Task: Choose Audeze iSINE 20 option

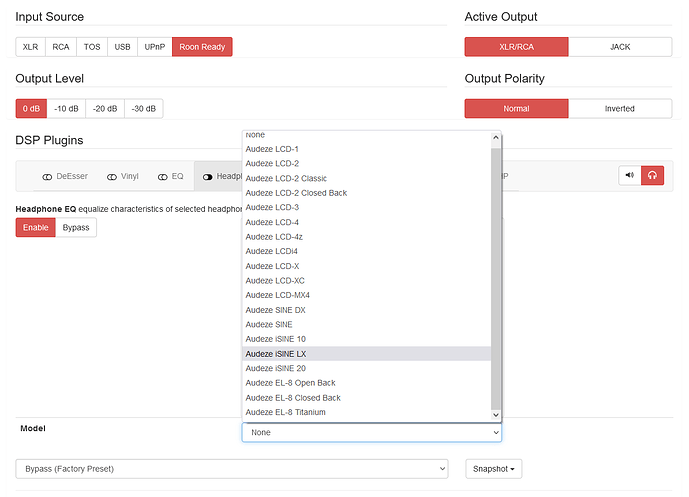Action: pos(366,368)
